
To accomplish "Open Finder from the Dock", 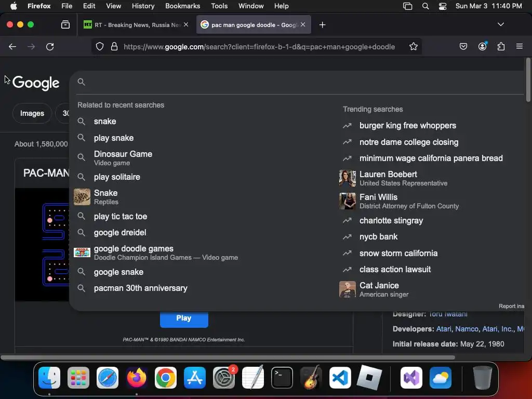I will tap(49, 377).
